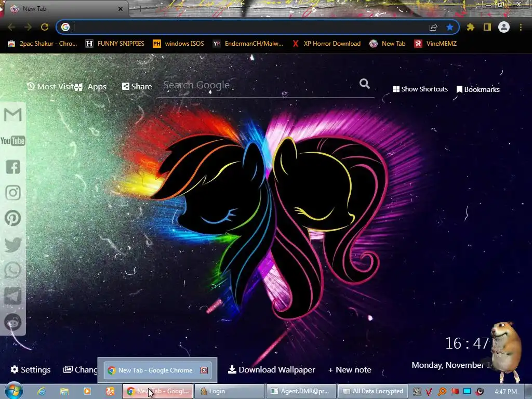Select New Tab - Google Chrome taskbar preview
Image resolution: width=532 pixels, height=399 pixels.
tap(157, 370)
